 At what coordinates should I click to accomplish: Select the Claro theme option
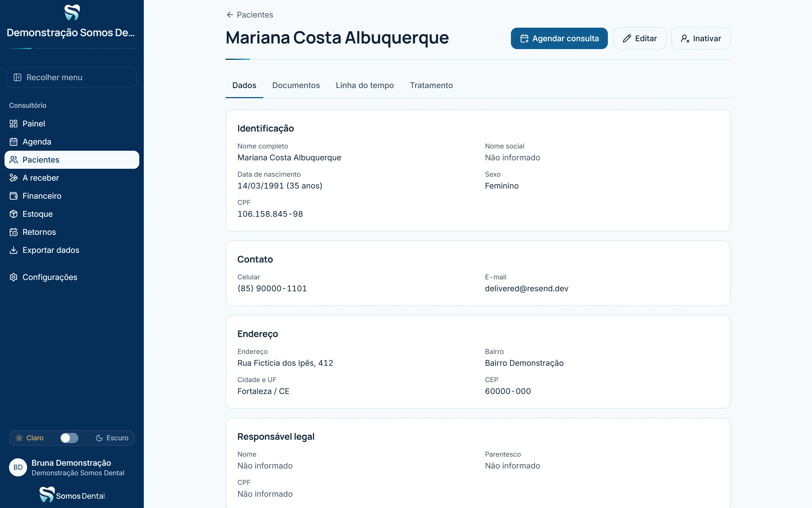point(30,438)
